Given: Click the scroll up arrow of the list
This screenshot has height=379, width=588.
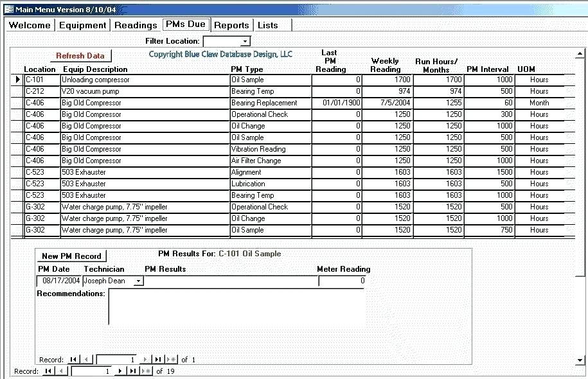Looking at the screenshot, I should coord(580,54).
